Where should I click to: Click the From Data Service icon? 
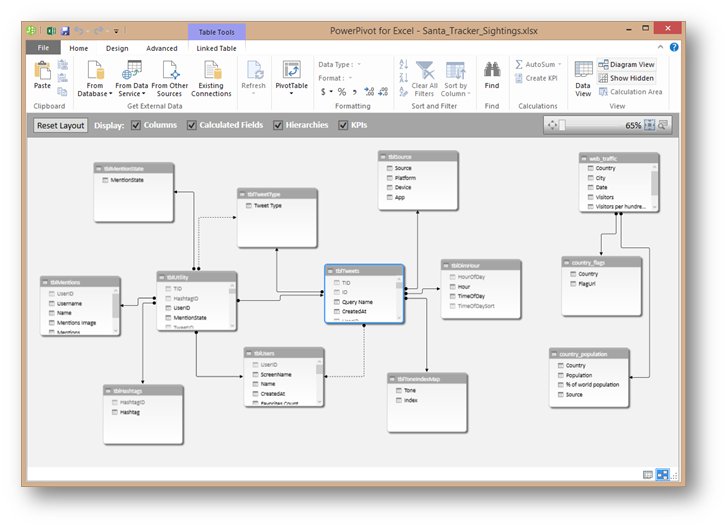[132, 70]
